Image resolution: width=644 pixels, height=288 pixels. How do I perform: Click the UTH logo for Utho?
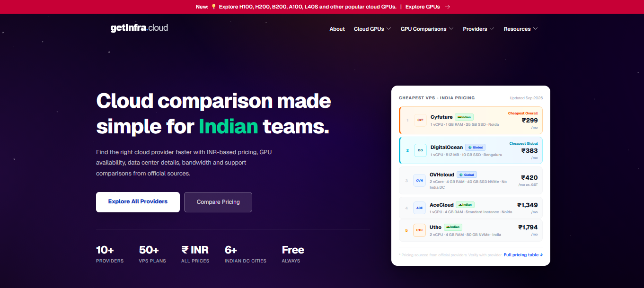tap(419, 230)
